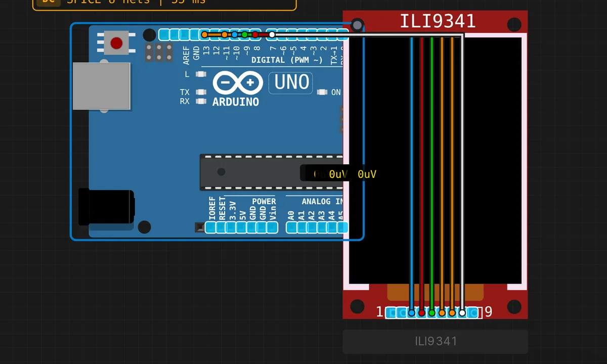Click the Arduino UNO logo text

[291, 82]
